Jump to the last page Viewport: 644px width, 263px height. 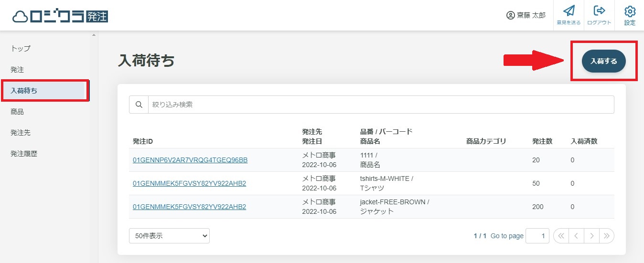(607, 236)
